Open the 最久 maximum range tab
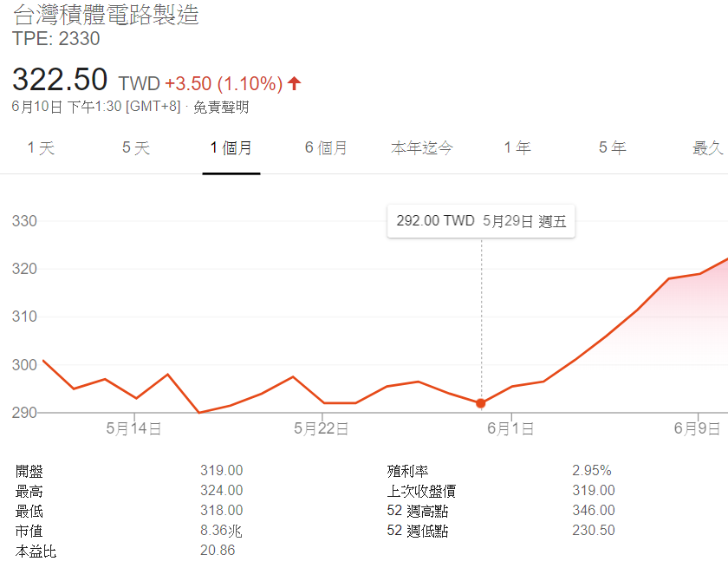This screenshot has width=728, height=568. (708, 148)
